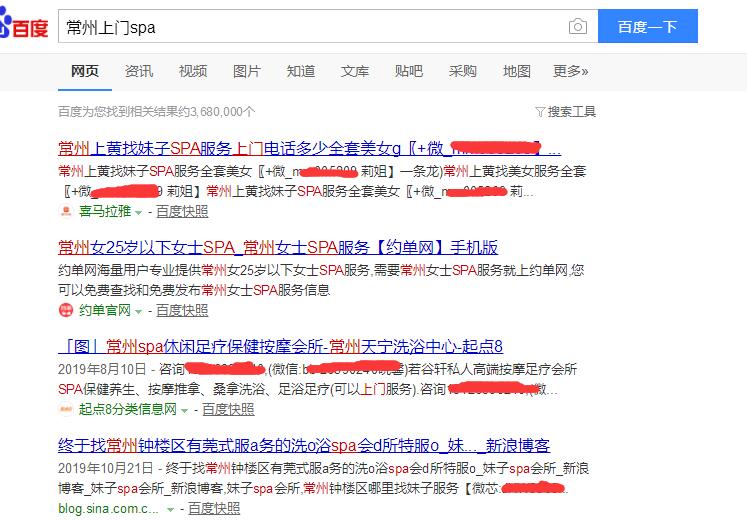Click the 百度一下 search button

[x=647, y=26]
